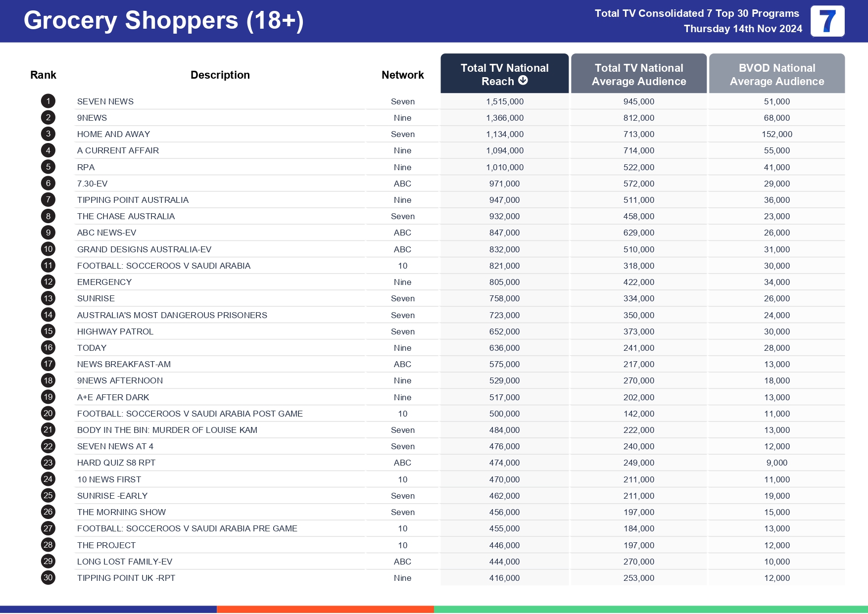Click the sort arrow in Reach header
868x614 pixels.
pyautogui.click(x=523, y=81)
